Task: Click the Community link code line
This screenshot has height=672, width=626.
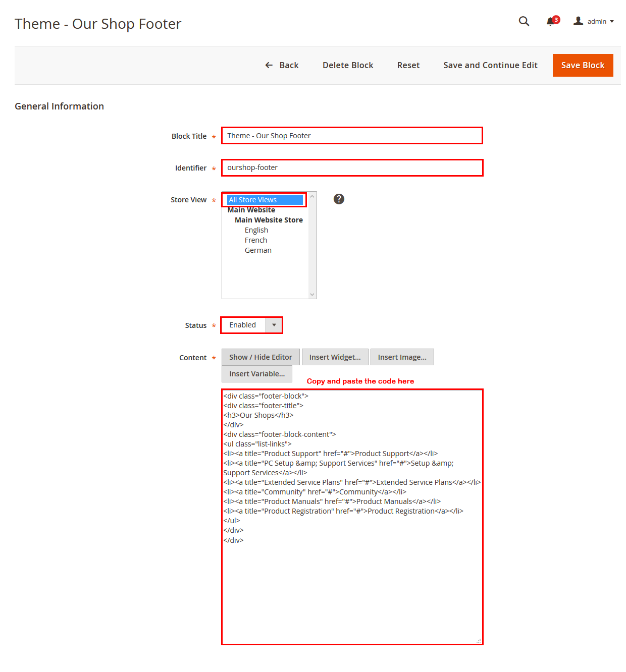Action: (x=315, y=492)
